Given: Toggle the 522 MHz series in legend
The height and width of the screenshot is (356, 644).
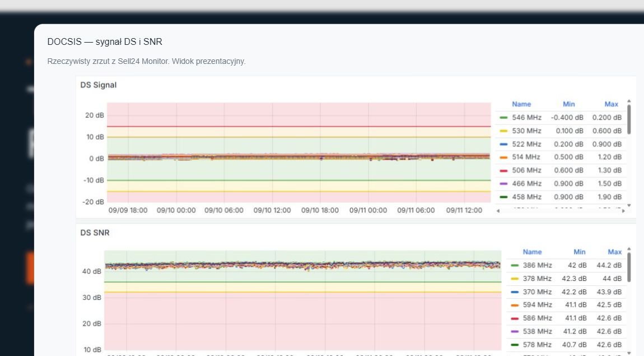Looking at the screenshot, I should (526, 144).
